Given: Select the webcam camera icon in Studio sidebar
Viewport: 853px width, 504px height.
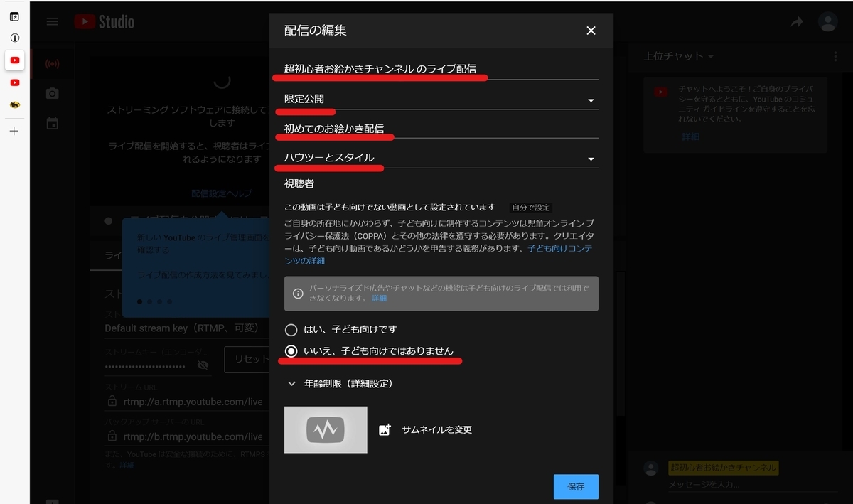Looking at the screenshot, I should (52, 93).
